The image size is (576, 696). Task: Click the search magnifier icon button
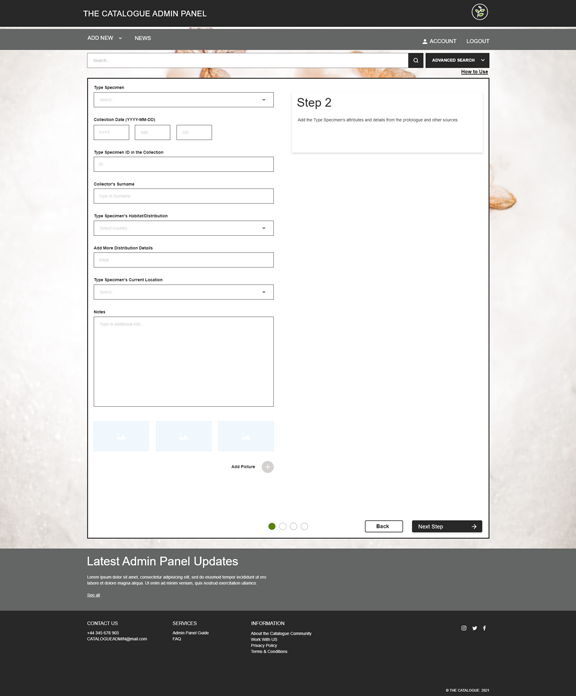click(x=415, y=60)
